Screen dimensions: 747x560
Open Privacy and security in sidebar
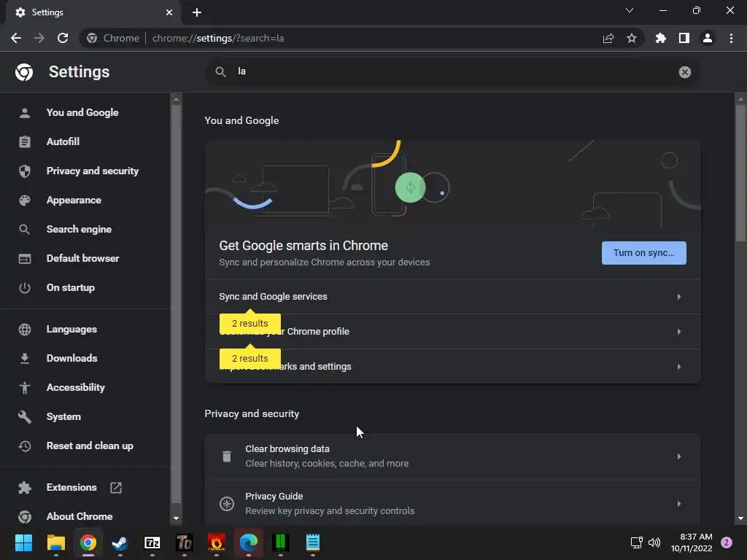93,171
